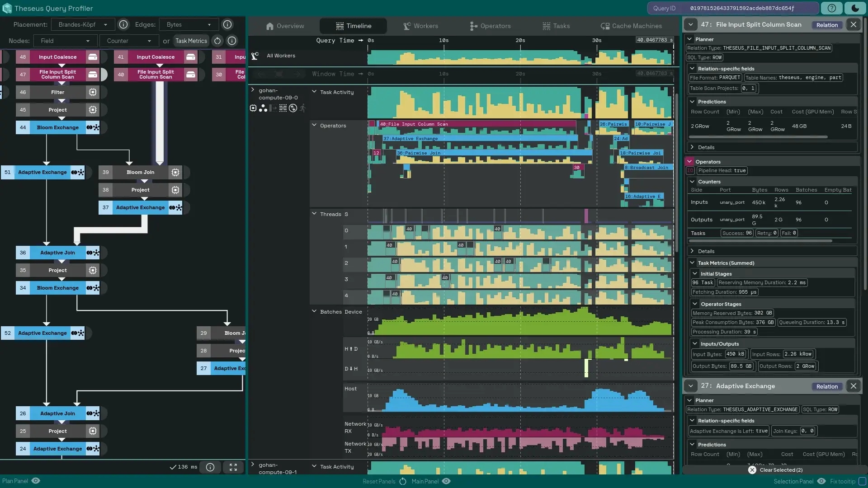Click the fit-to-screen icon in plan panel

[233, 467]
